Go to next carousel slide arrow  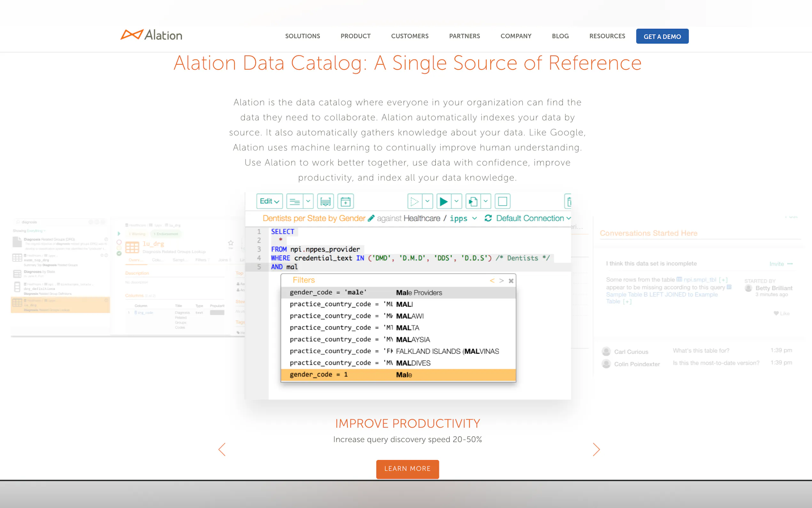point(596,449)
